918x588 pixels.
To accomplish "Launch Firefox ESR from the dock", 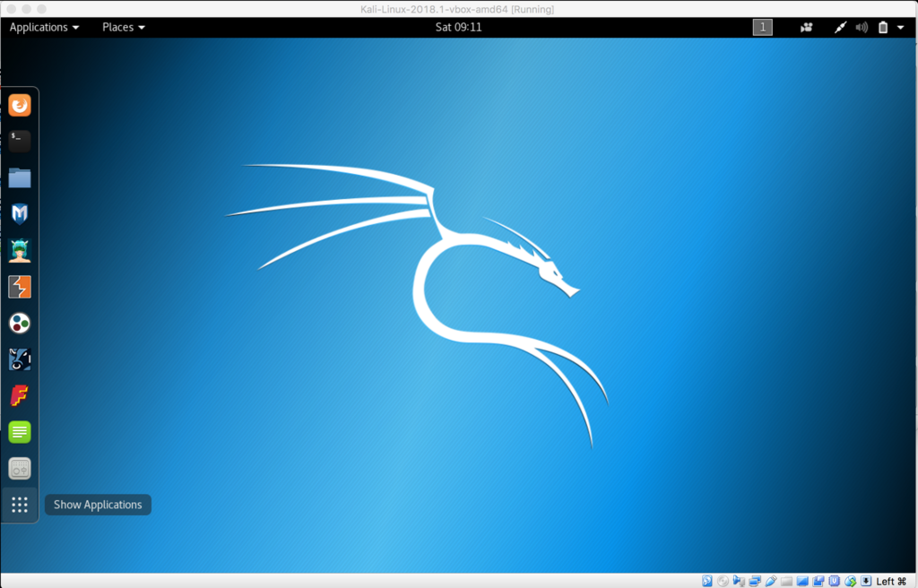I will click(x=20, y=106).
